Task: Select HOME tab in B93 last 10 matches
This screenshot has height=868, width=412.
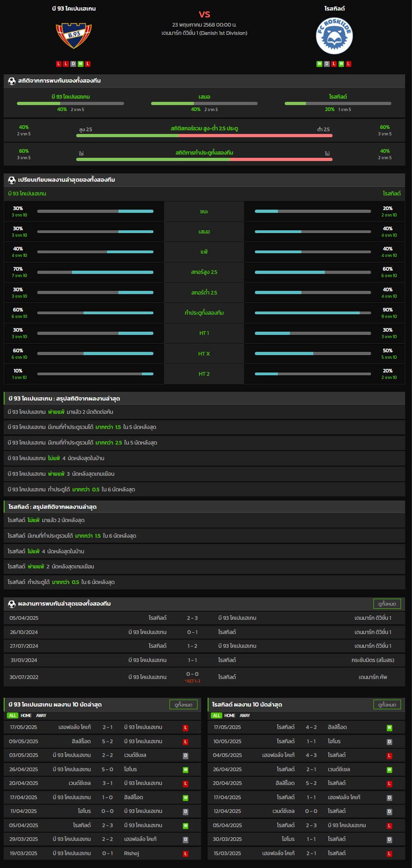Action: point(26,716)
